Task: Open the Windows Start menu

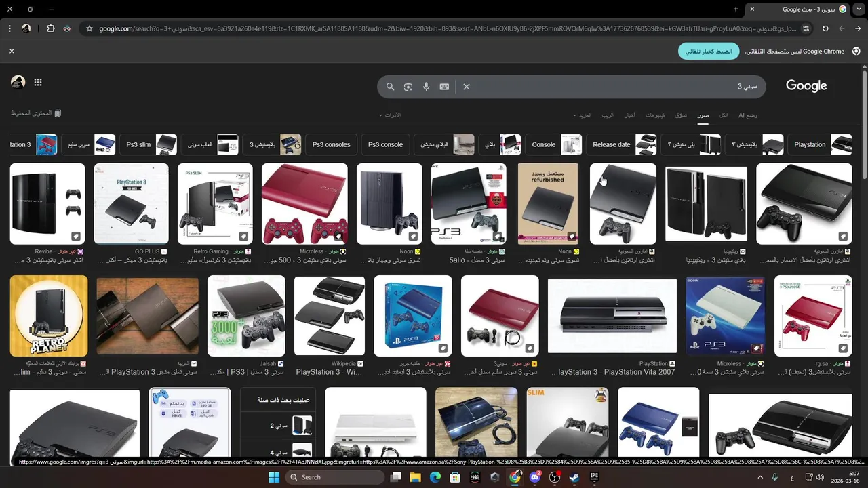Action: pos(274,477)
